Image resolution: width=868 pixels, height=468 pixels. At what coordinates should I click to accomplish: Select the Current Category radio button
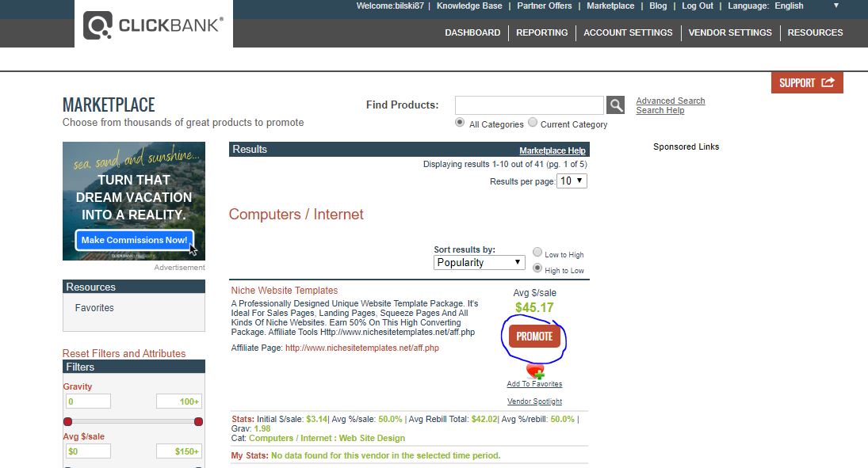(533, 122)
